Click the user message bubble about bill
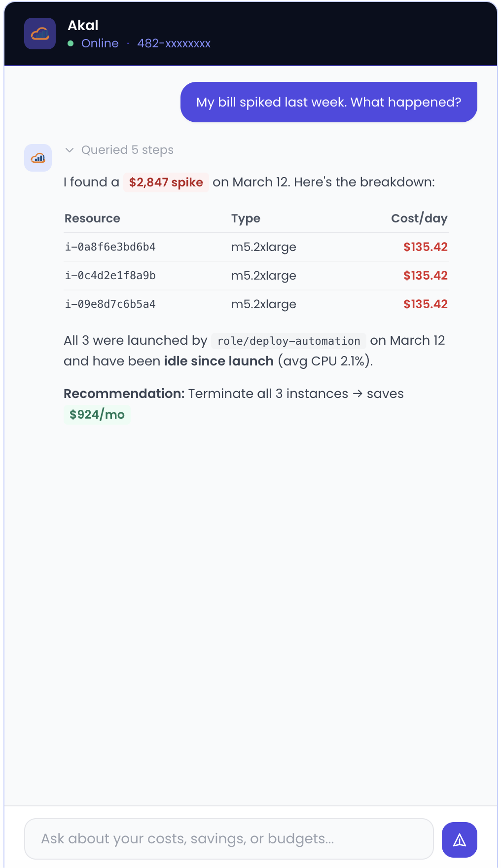Viewport: 501px width, 868px height. pos(328,102)
